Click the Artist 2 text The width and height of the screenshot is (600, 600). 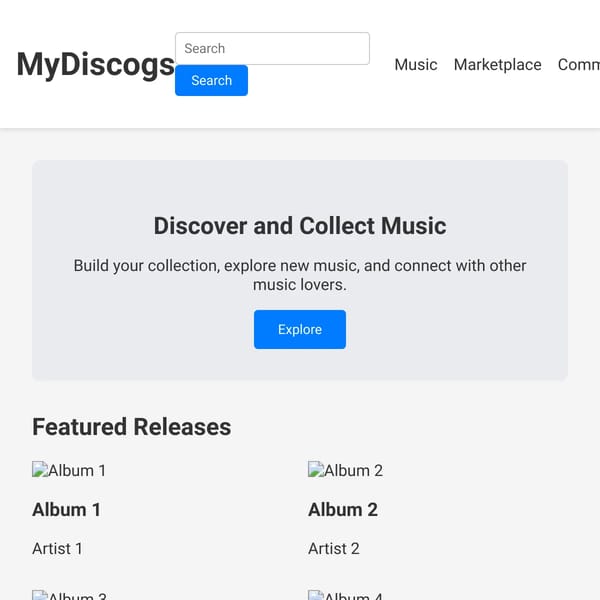pos(334,549)
